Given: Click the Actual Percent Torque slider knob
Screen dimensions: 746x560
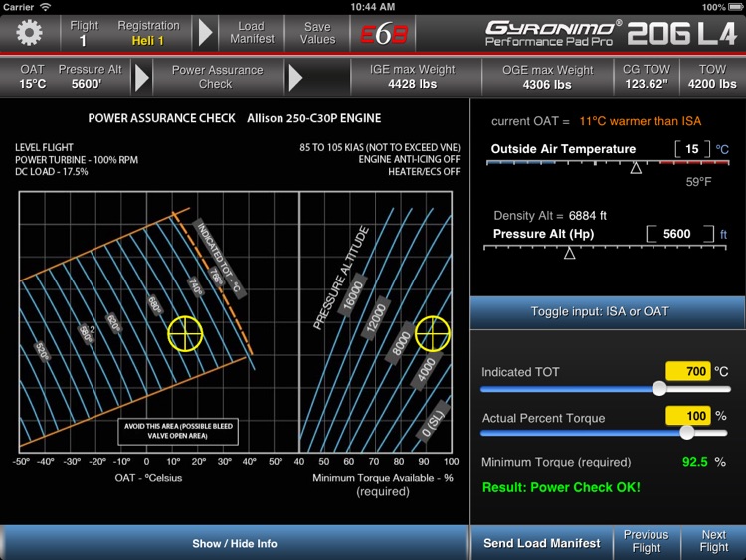Looking at the screenshot, I should [686, 433].
